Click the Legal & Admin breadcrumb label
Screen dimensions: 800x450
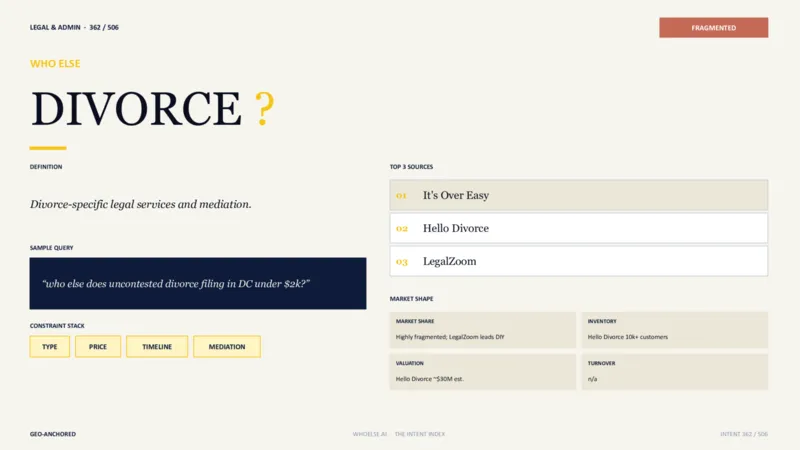(x=55, y=28)
